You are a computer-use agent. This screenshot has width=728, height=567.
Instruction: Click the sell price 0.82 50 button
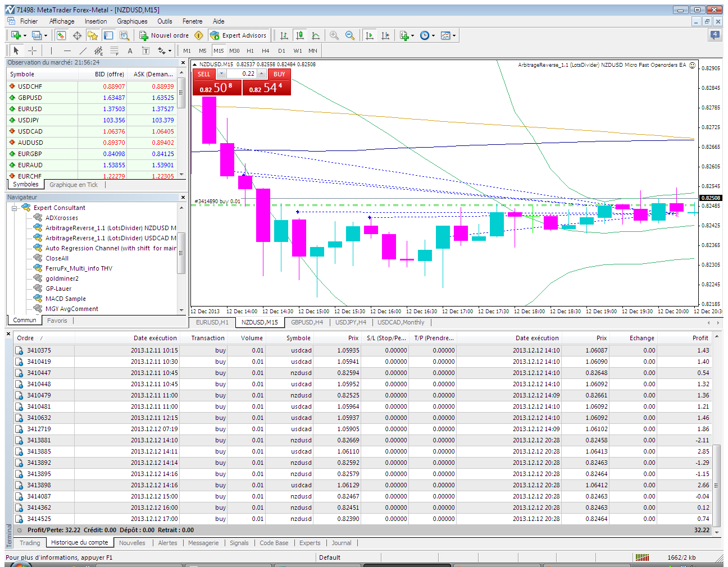[x=217, y=88]
